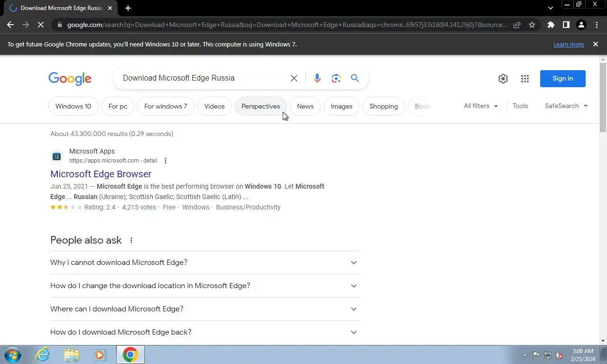Click the address bar URL
Screen dimensions: 607x364
(x=287, y=25)
